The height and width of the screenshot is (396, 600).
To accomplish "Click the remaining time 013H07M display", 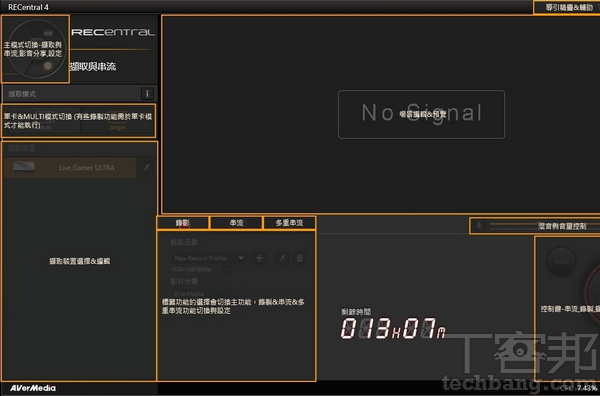I will point(393,328).
